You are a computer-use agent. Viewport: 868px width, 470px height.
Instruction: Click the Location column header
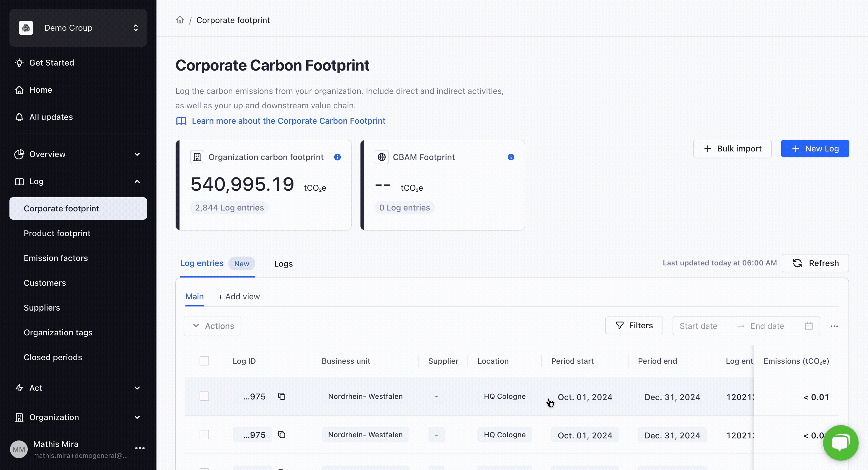(493, 361)
